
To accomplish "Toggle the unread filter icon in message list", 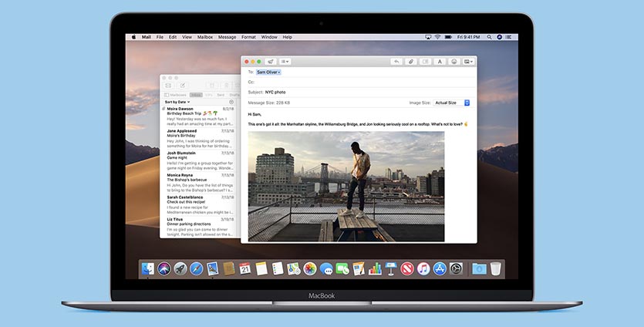I will (231, 102).
